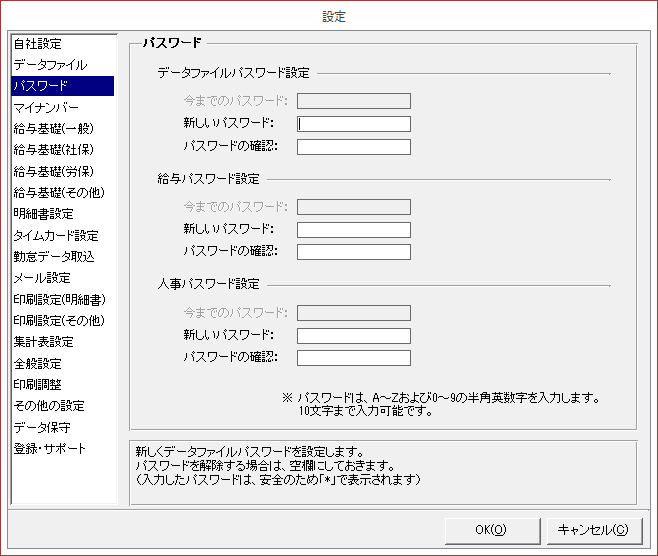Confirm settings with OK(O) button

492,530
